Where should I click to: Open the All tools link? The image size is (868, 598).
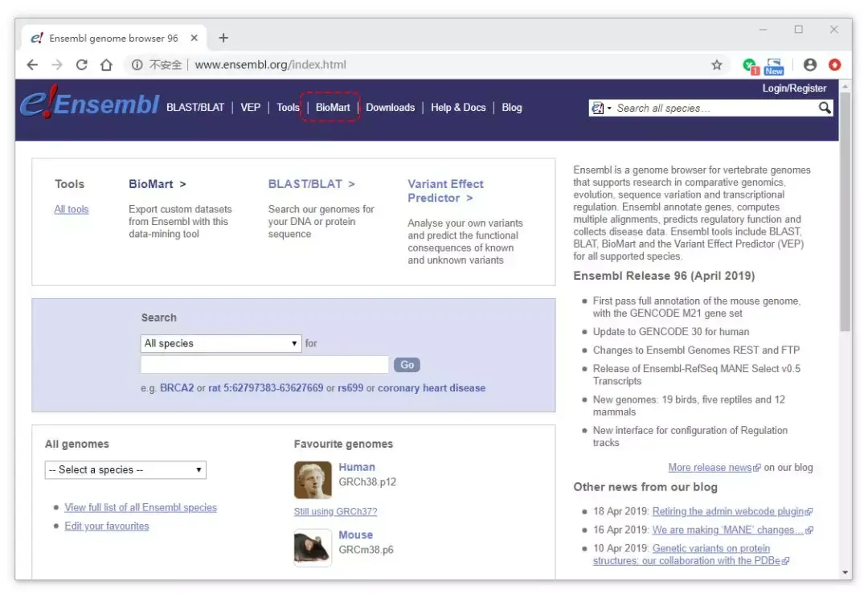pos(72,209)
